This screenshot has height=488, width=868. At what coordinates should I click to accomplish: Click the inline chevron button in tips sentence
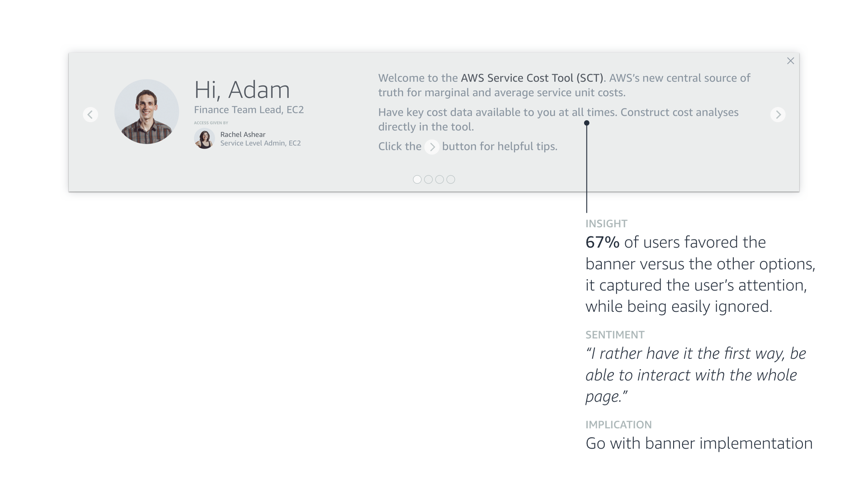click(432, 147)
